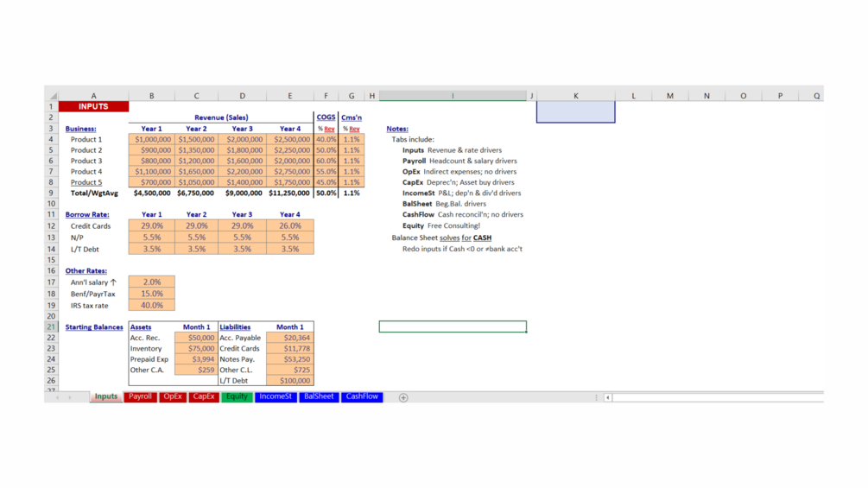Select column A header

[x=93, y=96]
